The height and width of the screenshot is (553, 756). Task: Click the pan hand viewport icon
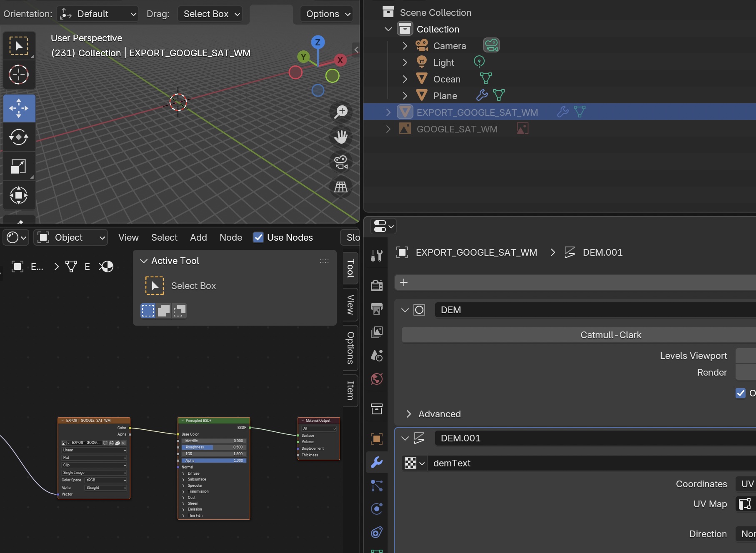click(341, 137)
